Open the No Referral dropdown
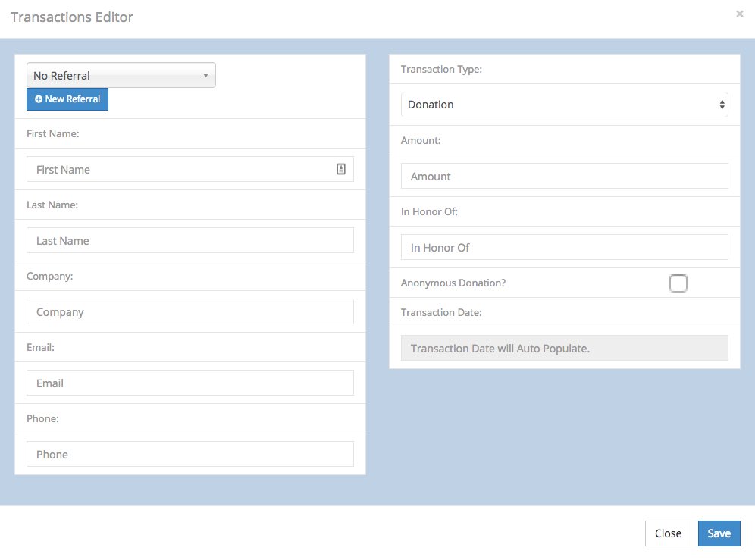 pyautogui.click(x=121, y=76)
